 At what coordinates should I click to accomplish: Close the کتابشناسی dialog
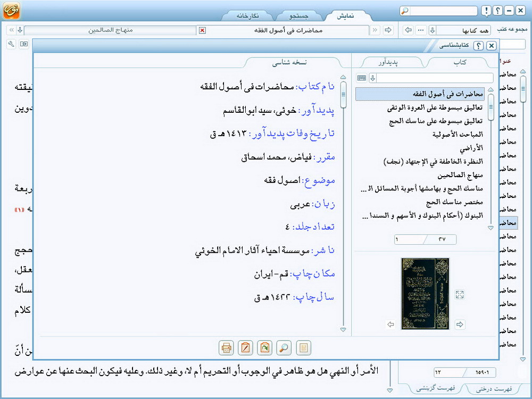[491, 45]
